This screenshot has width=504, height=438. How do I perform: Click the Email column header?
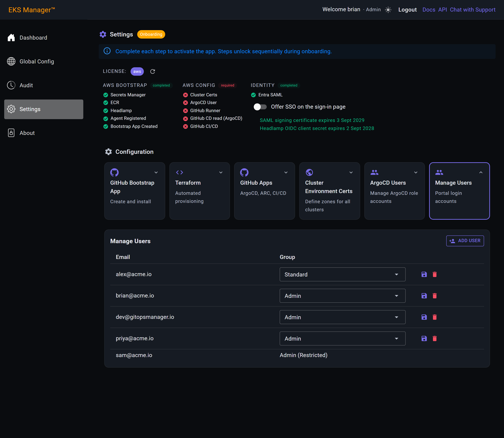point(123,257)
